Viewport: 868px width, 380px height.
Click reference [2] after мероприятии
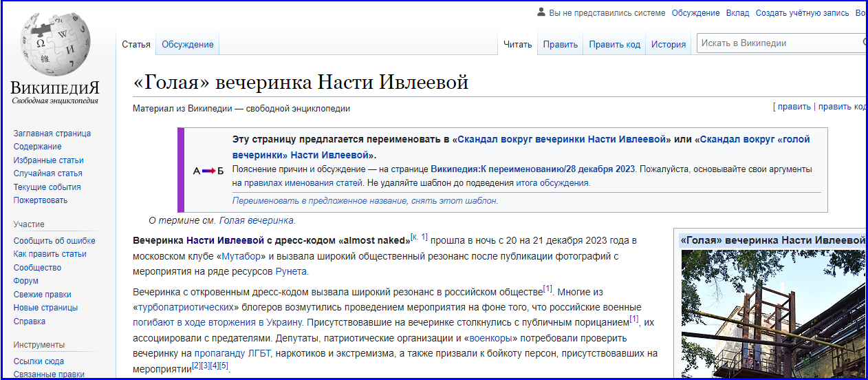coord(196,366)
